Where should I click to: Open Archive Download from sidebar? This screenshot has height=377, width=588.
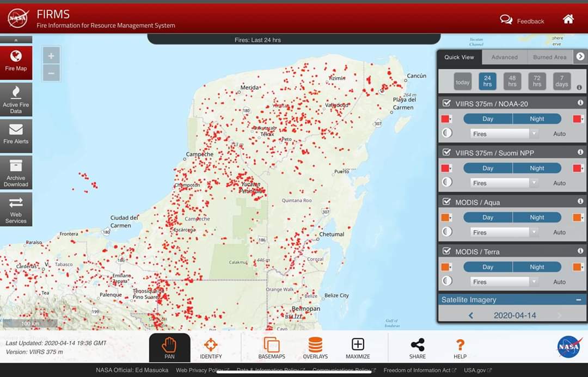pyautogui.click(x=16, y=173)
